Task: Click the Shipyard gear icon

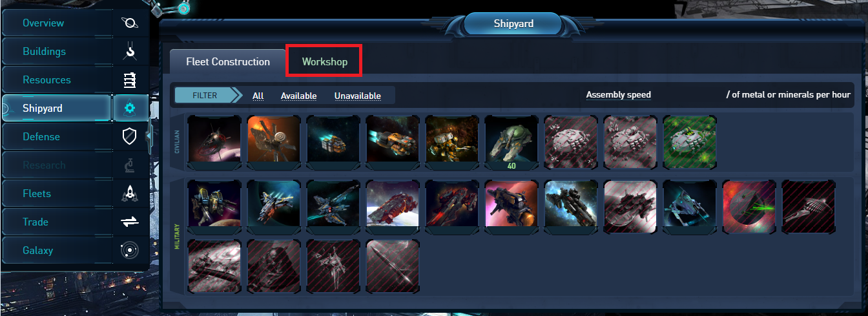Action: (130, 109)
